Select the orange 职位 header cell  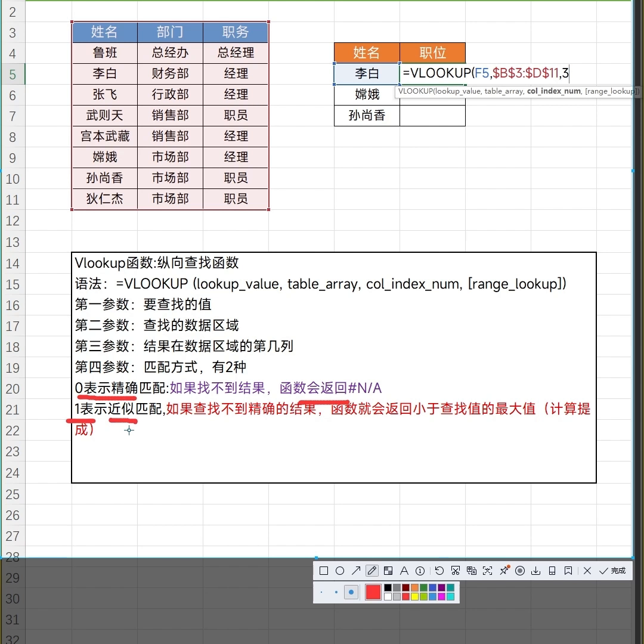tap(432, 52)
